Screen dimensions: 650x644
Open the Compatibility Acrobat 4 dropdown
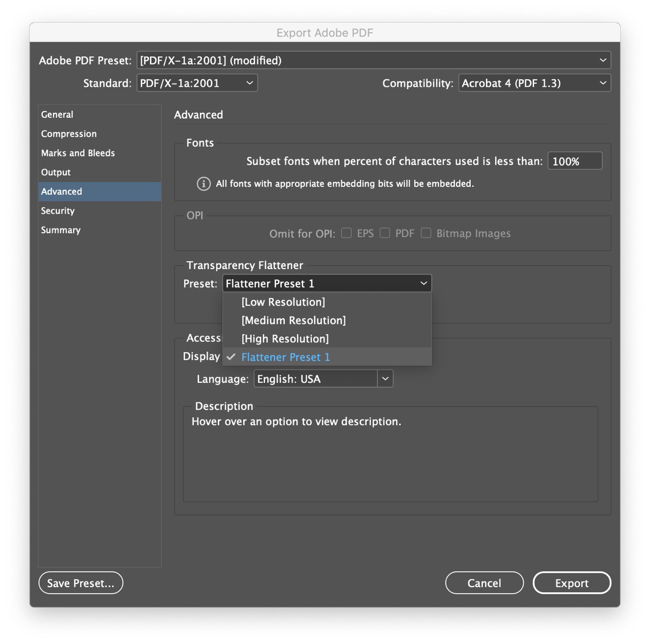pyautogui.click(x=535, y=83)
